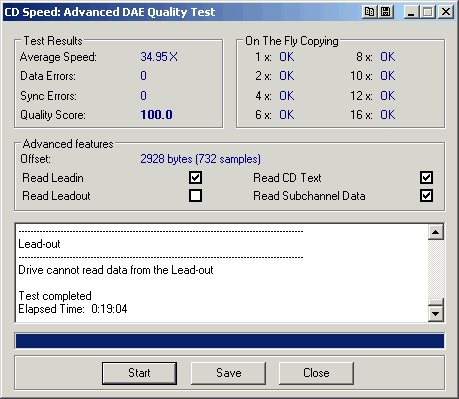Click the empty scrollbar track above the thumb

point(436,269)
